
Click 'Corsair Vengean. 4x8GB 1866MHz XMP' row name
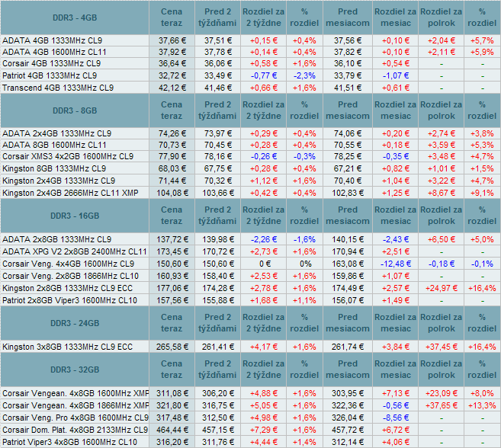click(x=75, y=405)
